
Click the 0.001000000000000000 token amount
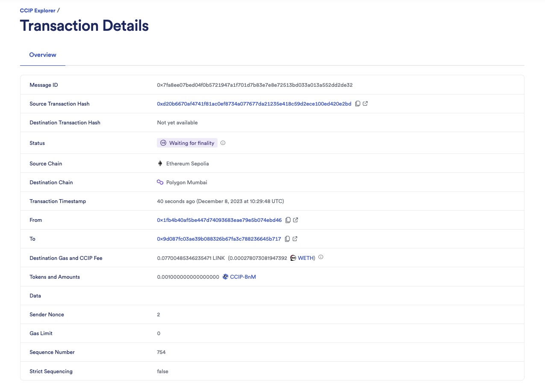[x=188, y=277]
